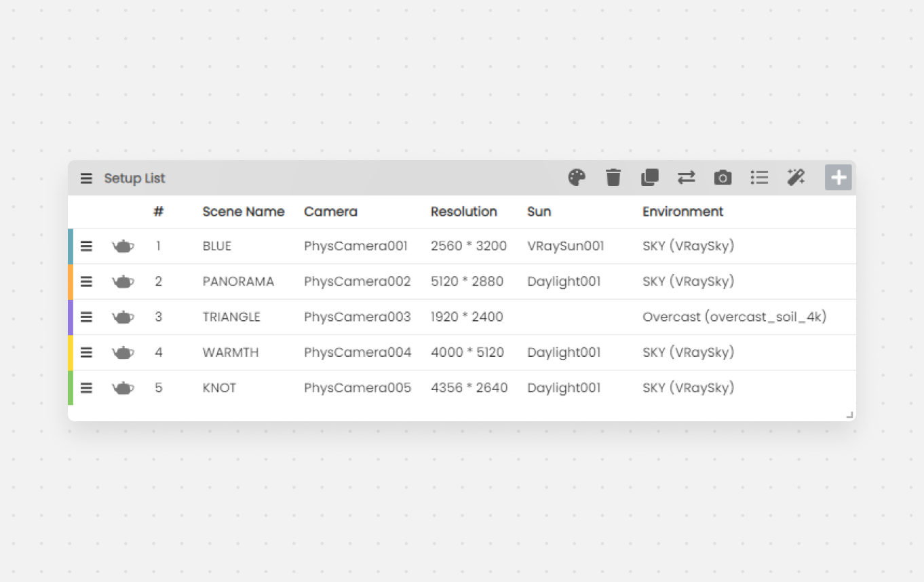Open the Setup List hamburger menu
The image size is (924, 582).
tap(86, 178)
